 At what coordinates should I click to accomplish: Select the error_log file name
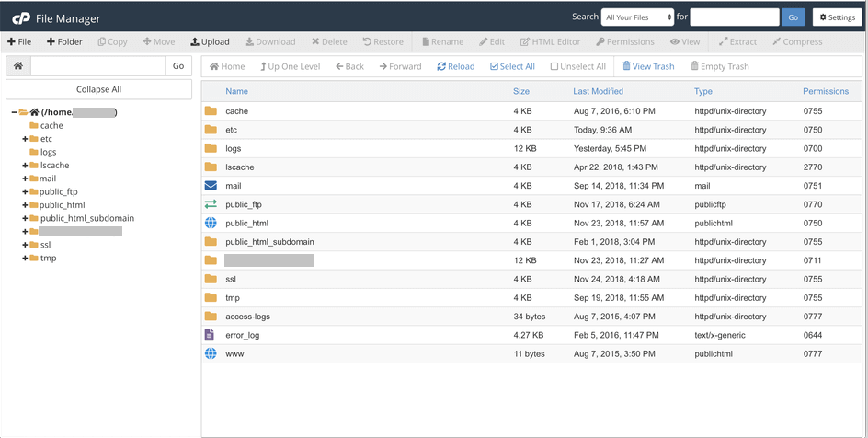pyautogui.click(x=242, y=335)
